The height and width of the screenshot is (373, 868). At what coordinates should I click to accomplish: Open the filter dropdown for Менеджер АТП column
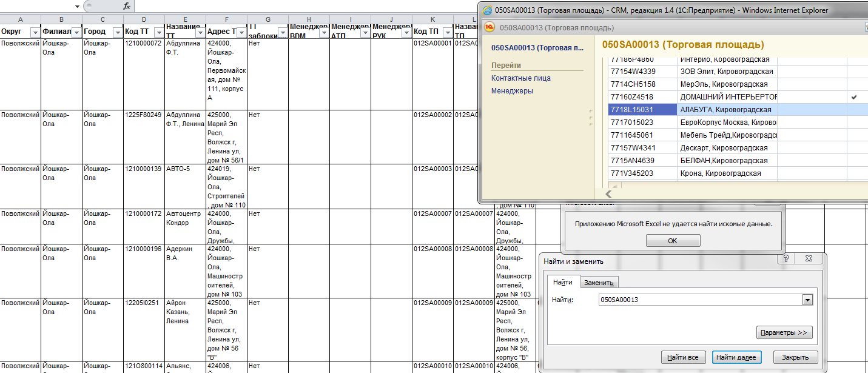pyautogui.click(x=365, y=32)
